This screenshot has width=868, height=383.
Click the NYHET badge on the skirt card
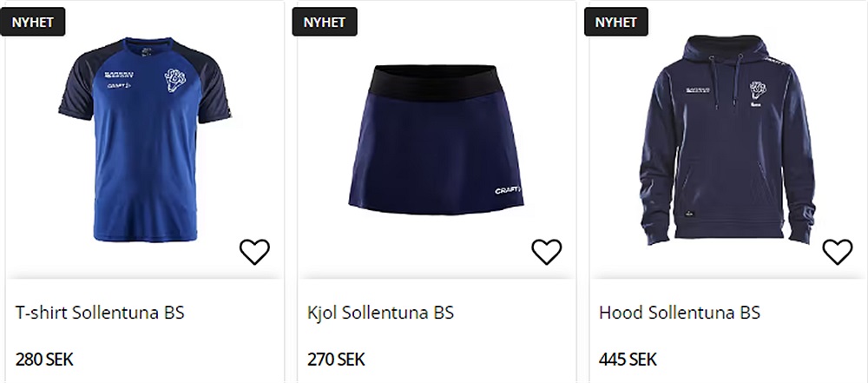325,23
